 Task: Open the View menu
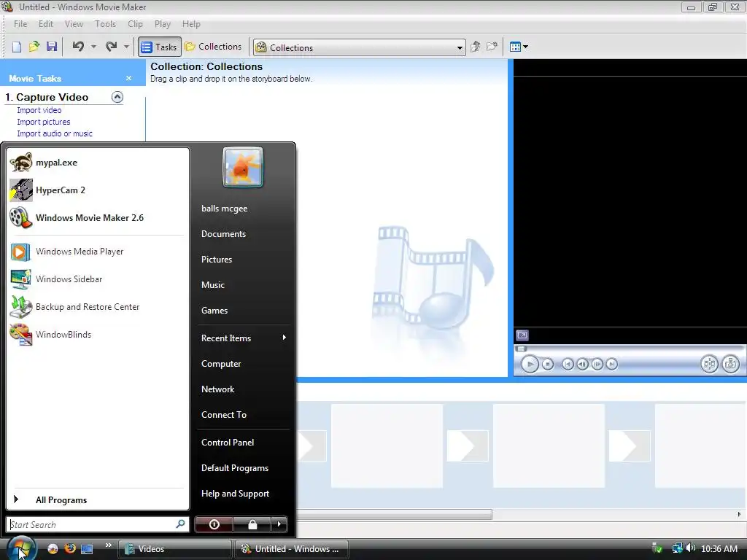pyautogui.click(x=74, y=24)
